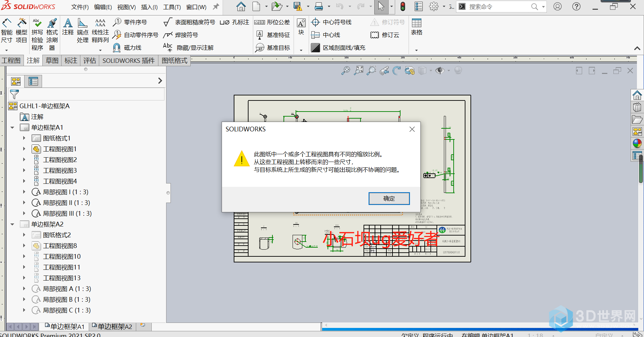
Task: Open the Tables tool
Action: click(x=416, y=27)
